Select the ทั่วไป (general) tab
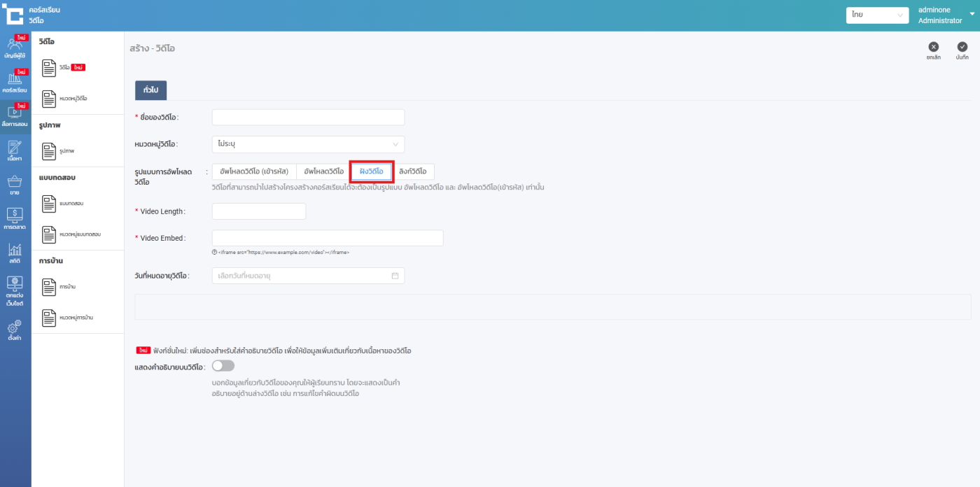 pyautogui.click(x=150, y=90)
